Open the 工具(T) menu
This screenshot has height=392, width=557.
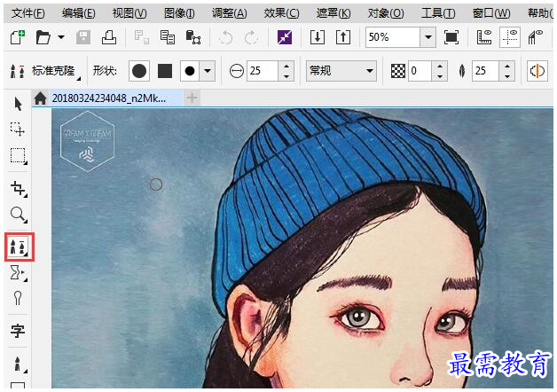coord(438,13)
